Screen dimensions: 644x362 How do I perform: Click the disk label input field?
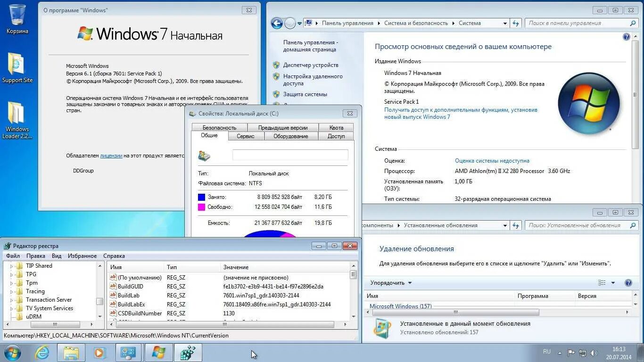point(290,155)
